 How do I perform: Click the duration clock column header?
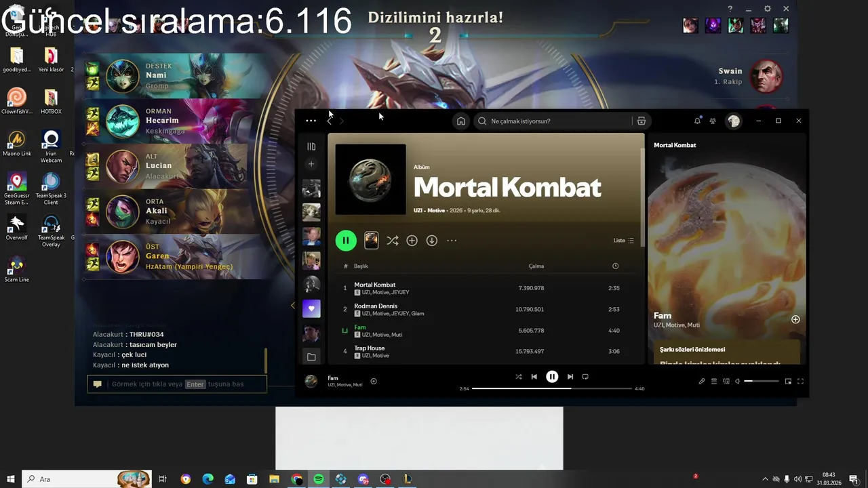point(615,266)
